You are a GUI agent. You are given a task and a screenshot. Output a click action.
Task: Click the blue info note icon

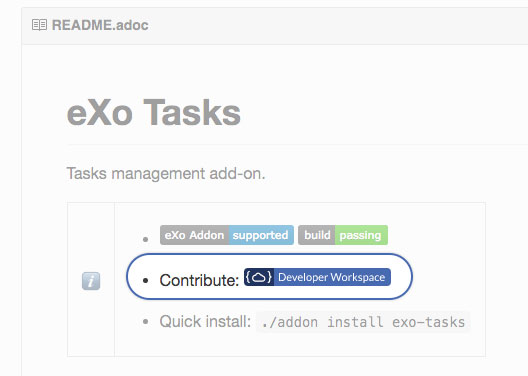[x=91, y=281]
